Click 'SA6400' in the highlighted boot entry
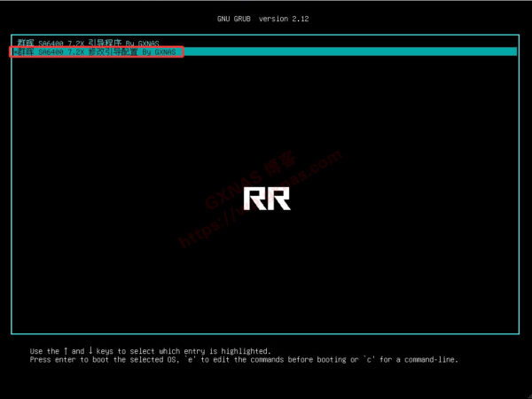This screenshot has height=399, width=532. (51, 53)
